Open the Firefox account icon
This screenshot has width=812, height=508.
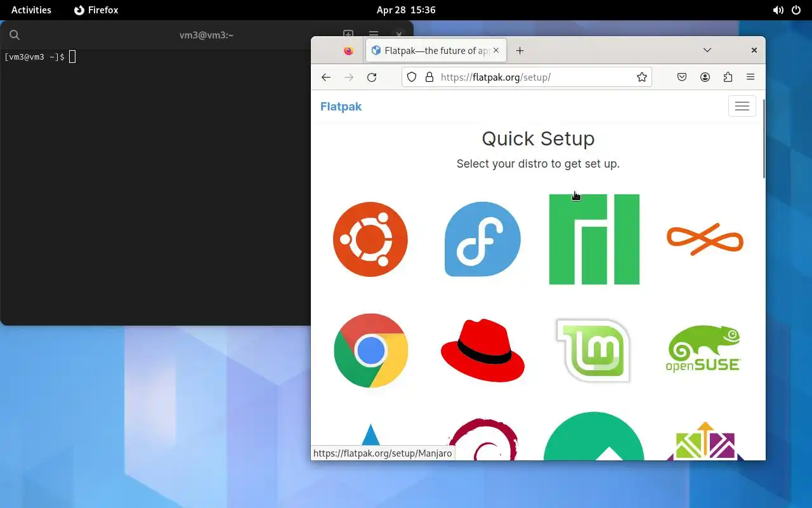[705, 77]
